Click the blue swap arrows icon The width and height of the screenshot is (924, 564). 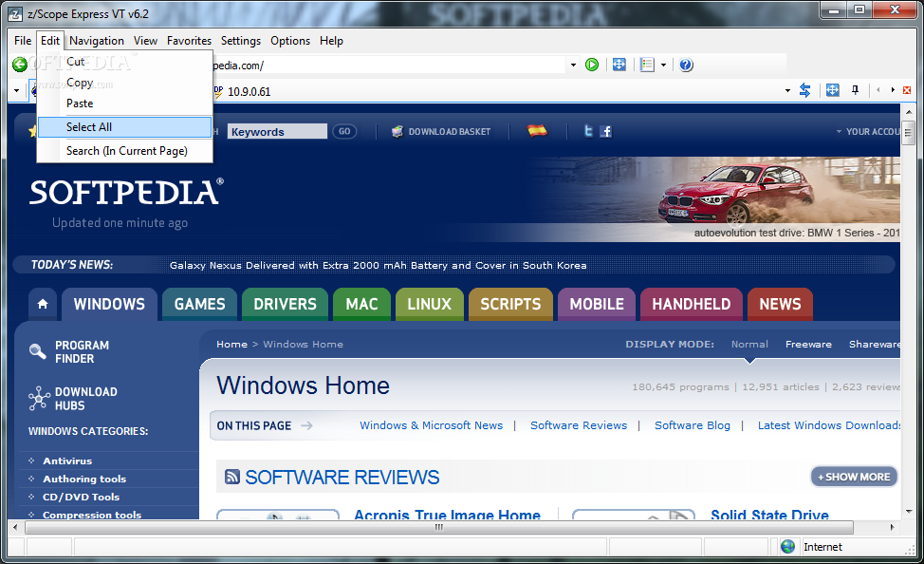[x=805, y=90]
